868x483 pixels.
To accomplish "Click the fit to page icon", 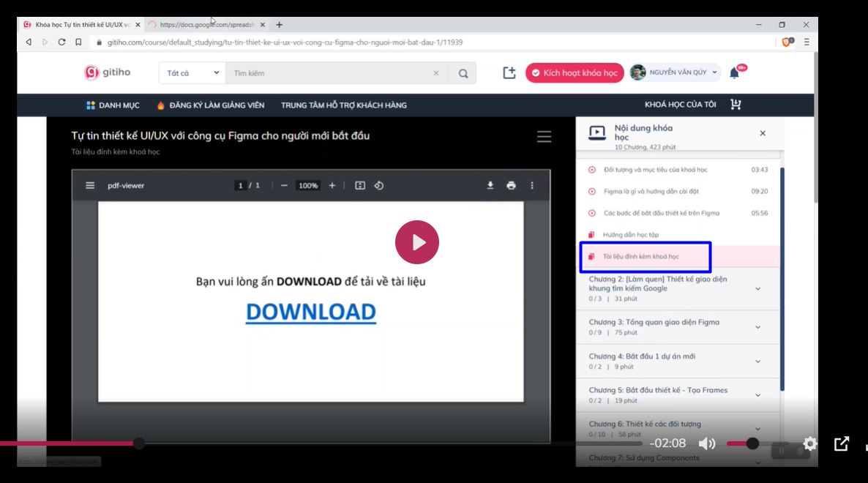I will tap(360, 186).
